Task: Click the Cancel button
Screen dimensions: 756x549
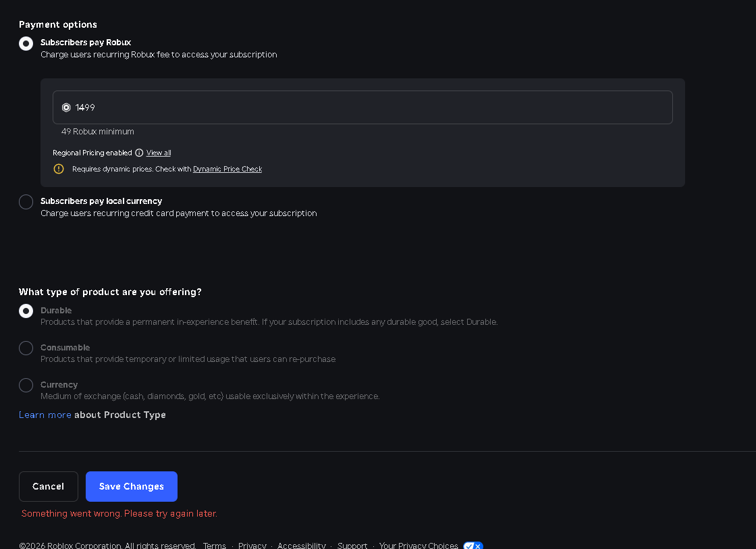Action: coord(48,486)
